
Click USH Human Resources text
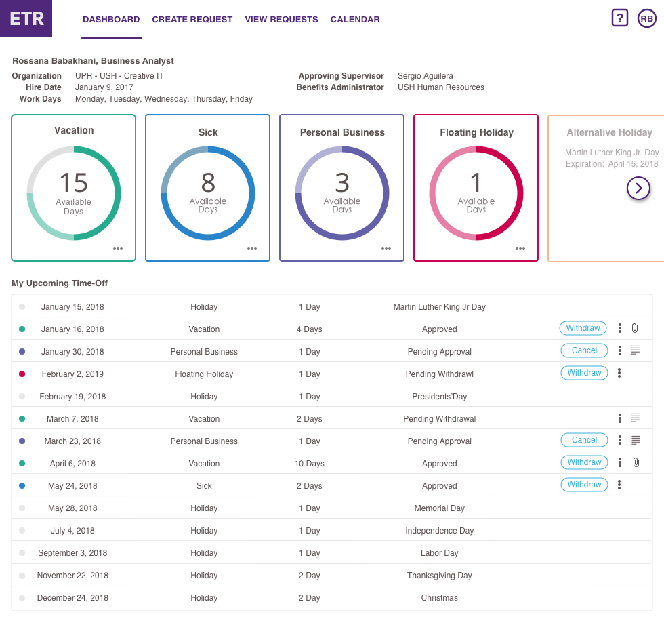(440, 87)
